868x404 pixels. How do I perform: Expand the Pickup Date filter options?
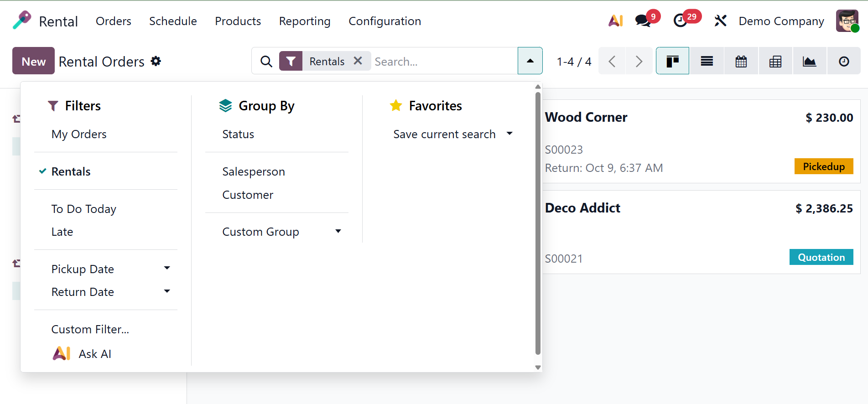[167, 269]
